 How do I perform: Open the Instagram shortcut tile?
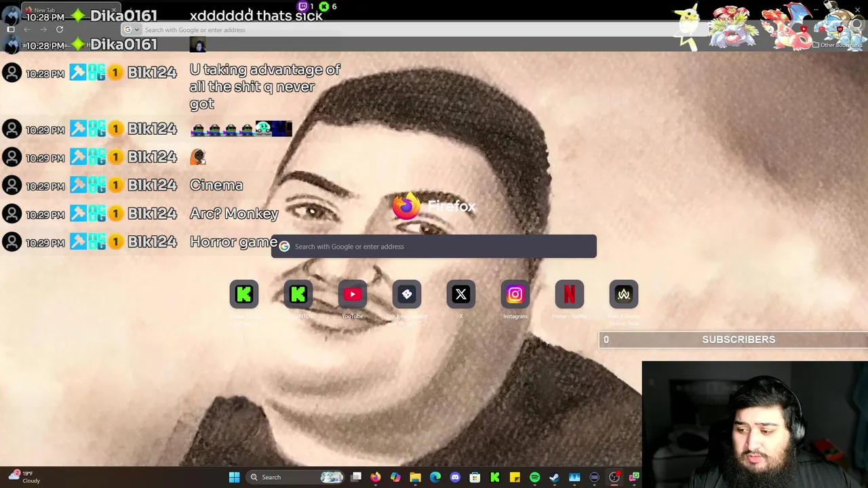point(515,294)
